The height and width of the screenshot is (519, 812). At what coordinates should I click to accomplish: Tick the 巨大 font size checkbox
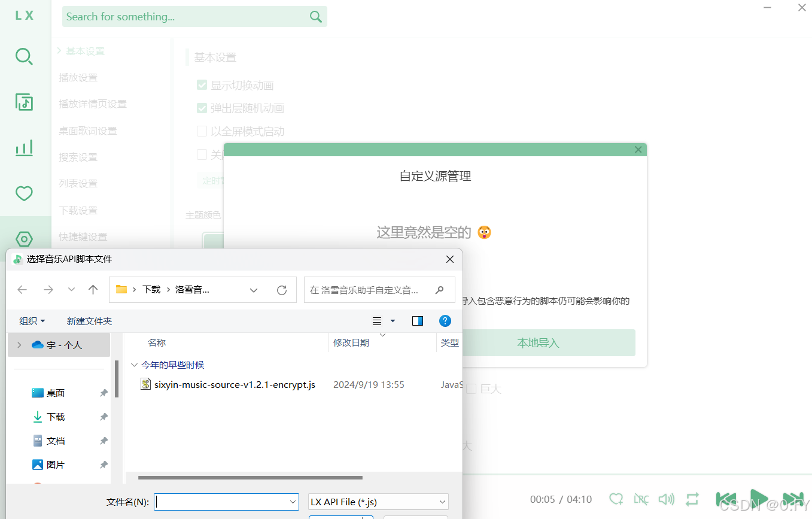[x=471, y=389]
